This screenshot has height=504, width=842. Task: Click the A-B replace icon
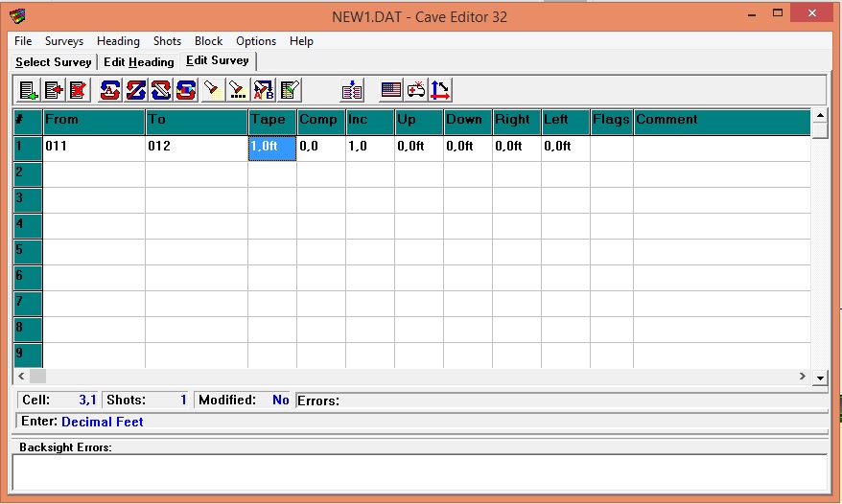click(263, 91)
